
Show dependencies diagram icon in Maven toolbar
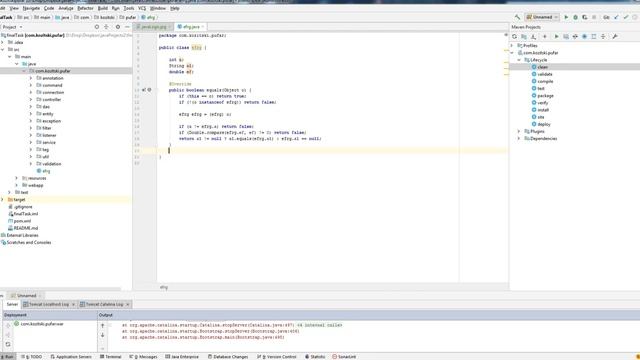(593, 37)
